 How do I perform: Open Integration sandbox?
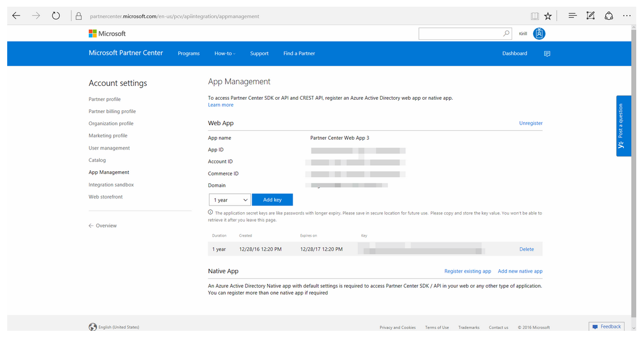click(x=111, y=185)
